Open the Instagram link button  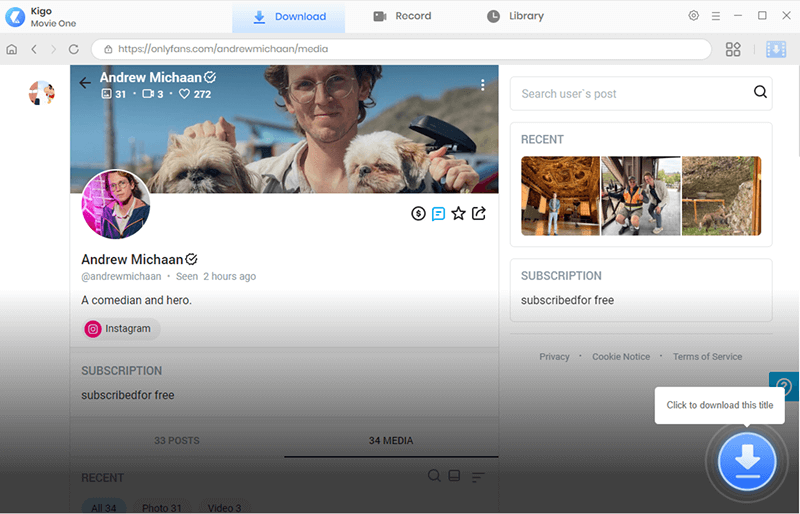point(121,328)
